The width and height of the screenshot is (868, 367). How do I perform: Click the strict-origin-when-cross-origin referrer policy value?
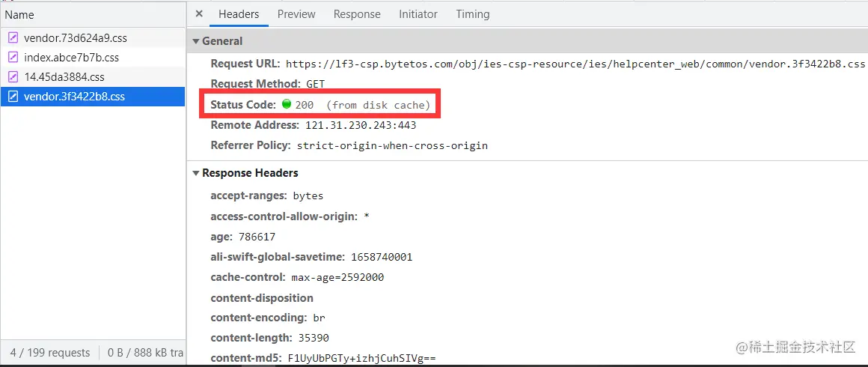coord(393,146)
